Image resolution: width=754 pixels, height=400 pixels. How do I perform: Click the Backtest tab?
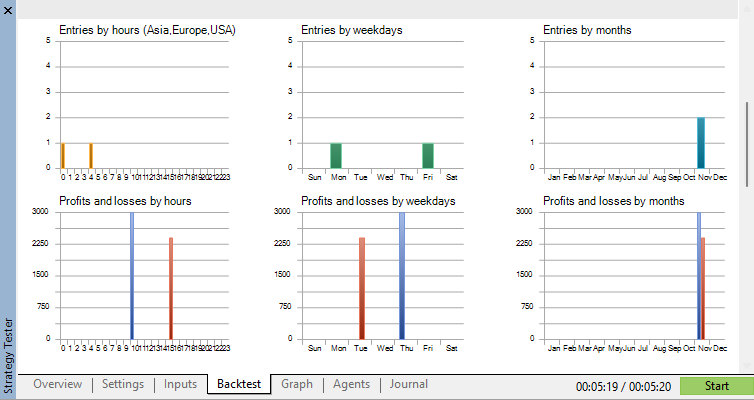(x=239, y=384)
